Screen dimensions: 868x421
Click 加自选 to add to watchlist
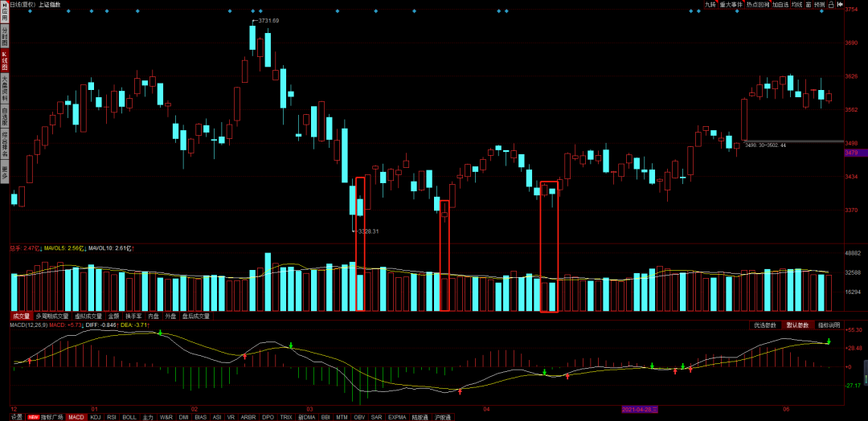click(x=780, y=5)
